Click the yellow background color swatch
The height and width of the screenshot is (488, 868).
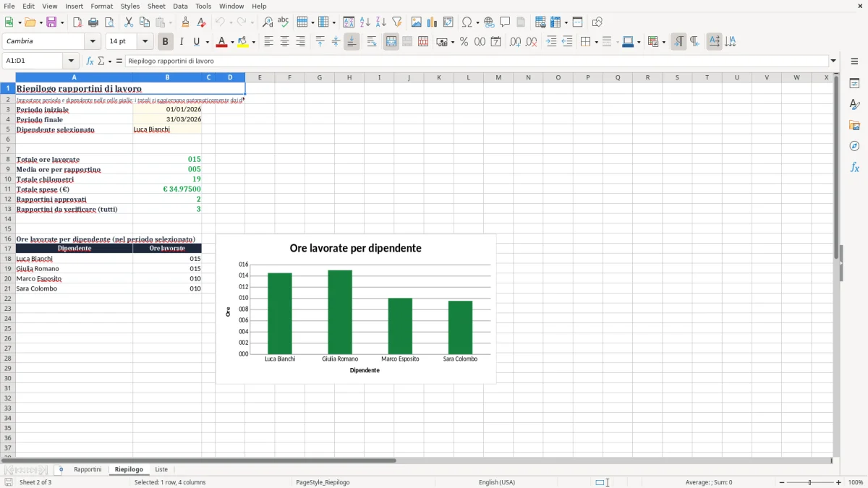tap(243, 42)
